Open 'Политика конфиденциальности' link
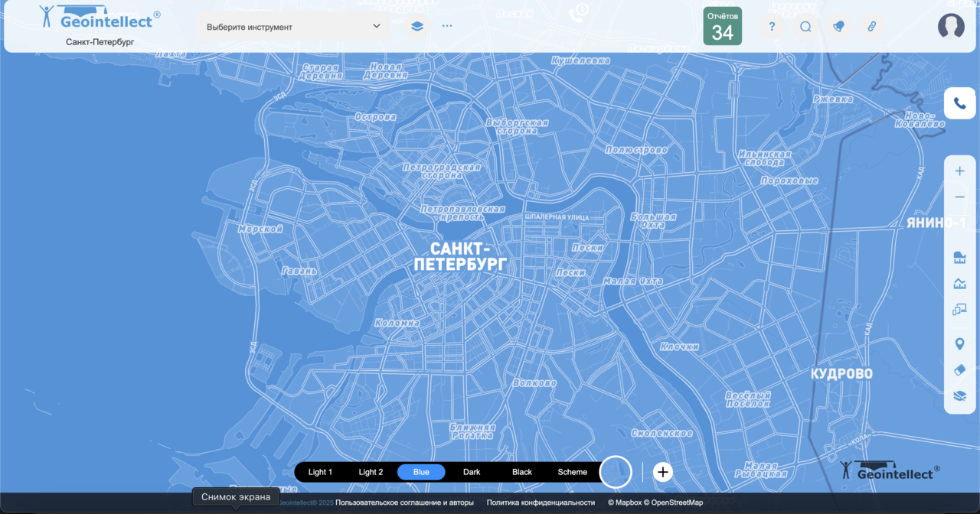Image resolution: width=980 pixels, height=514 pixels. [541, 503]
